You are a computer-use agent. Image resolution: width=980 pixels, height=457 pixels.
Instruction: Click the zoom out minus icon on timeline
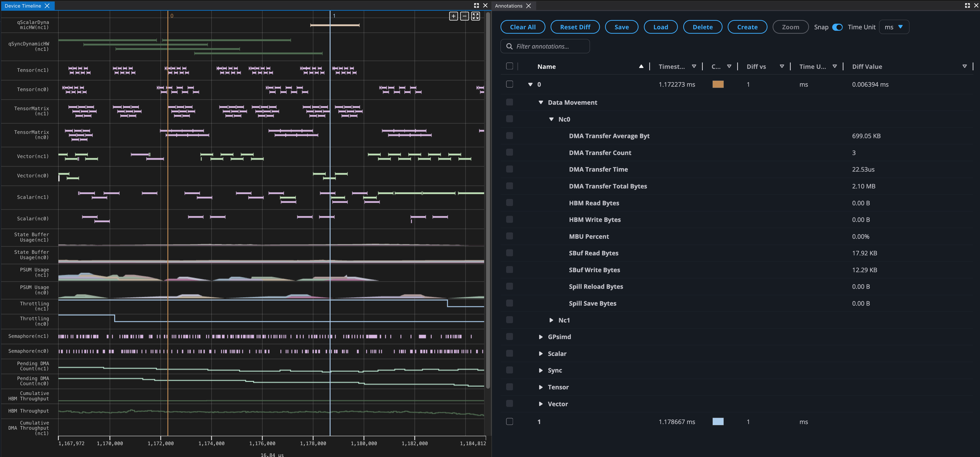click(464, 16)
